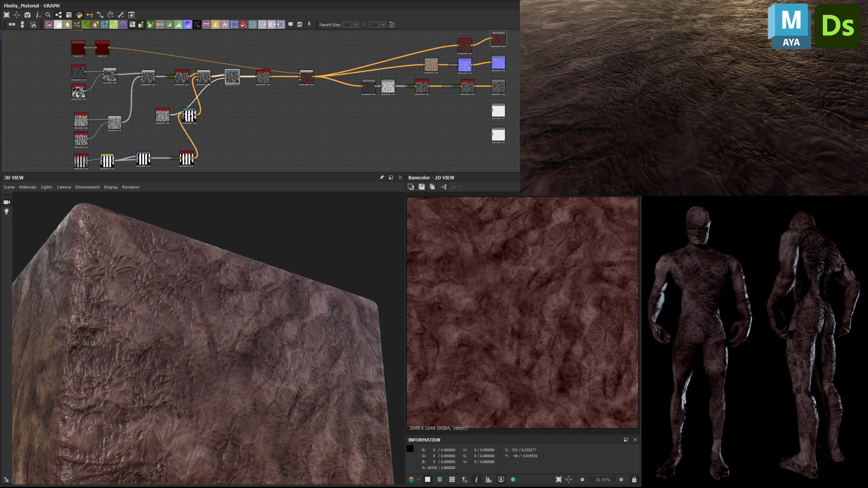Open the Python editor from the graph toolbar
Screen dimensions: 868x488
point(79,15)
